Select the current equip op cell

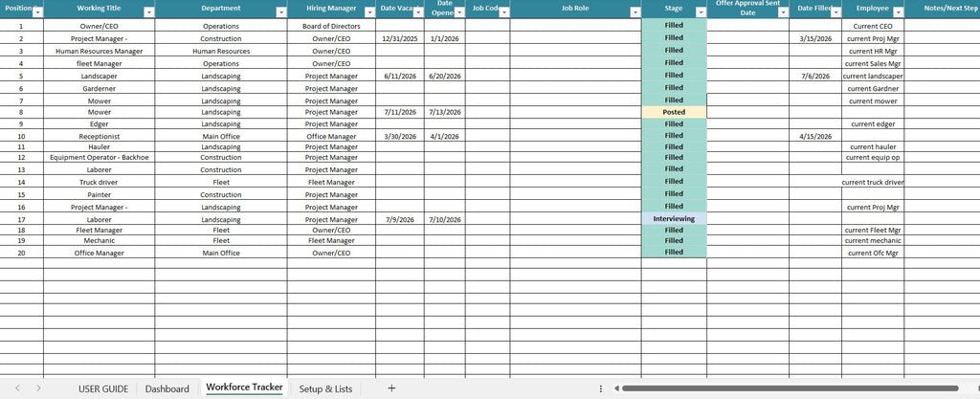pyautogui.click(x=873, y=157)
